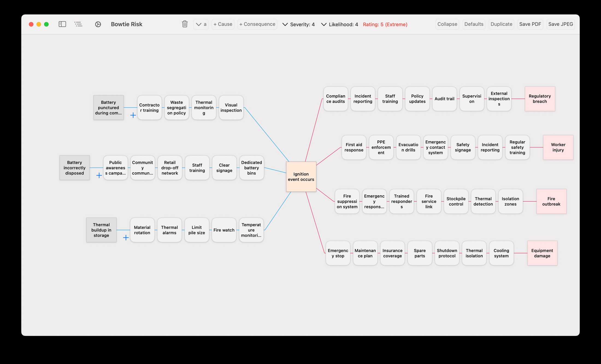This screenshot has height=364, width=601.
Task: Open the Likelihood: 4 dropdown
Action: point(339,24)
